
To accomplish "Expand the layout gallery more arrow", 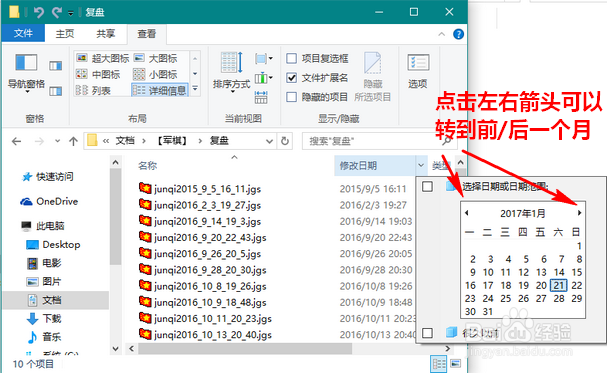I will coord(195,89).
